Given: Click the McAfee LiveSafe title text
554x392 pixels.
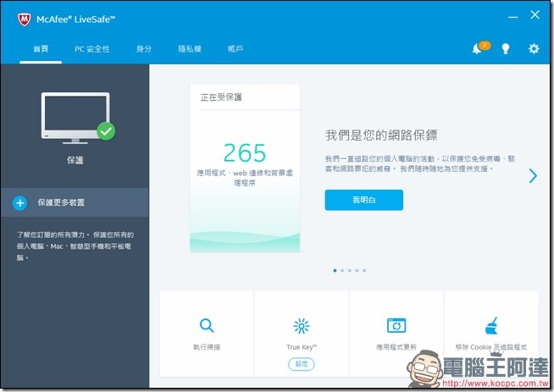Looking at the screenshot, I should pyautogui.click(x=76, y=19).
